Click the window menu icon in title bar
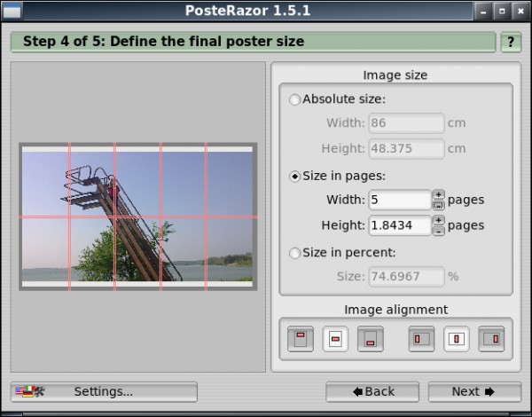 [x=12, y=12]
